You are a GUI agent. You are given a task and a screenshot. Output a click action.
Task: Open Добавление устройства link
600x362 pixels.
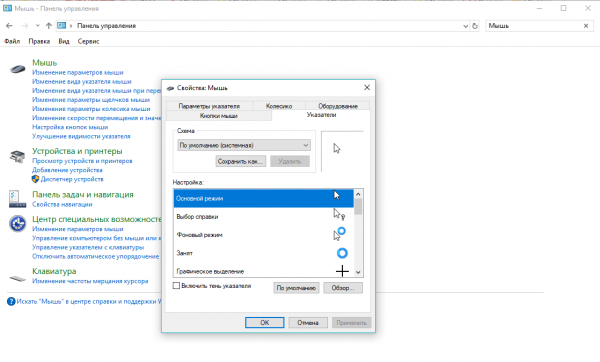(x=67, y=170)
